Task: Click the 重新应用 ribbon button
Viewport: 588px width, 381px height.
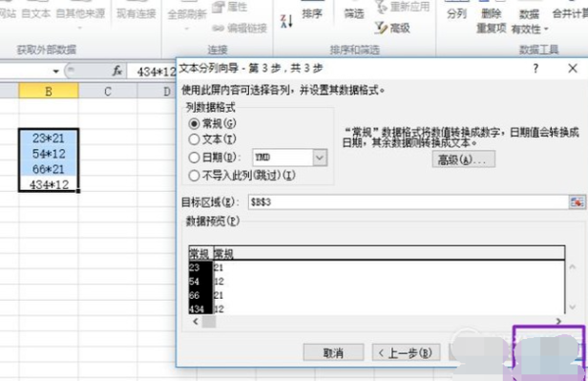Action: 402,7
